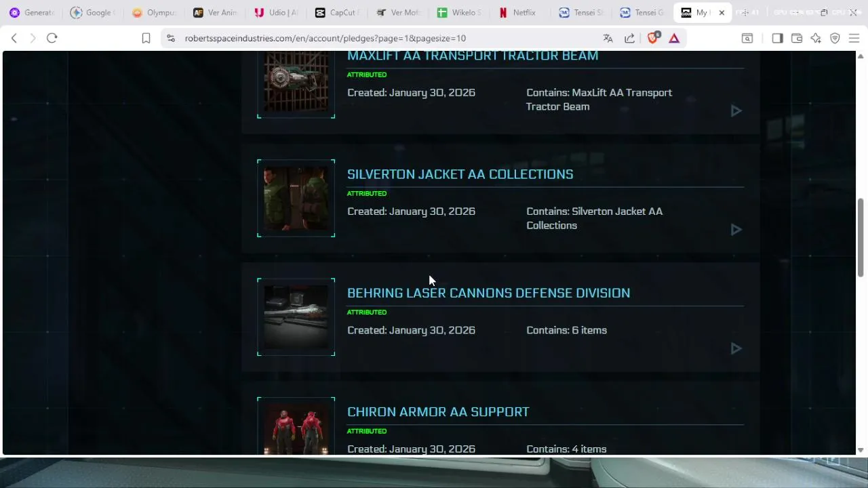This screenshot has width=868, height=488.
Task: Open MaxLift AA Transport Tractor Beam title
Action: point(473,56)
